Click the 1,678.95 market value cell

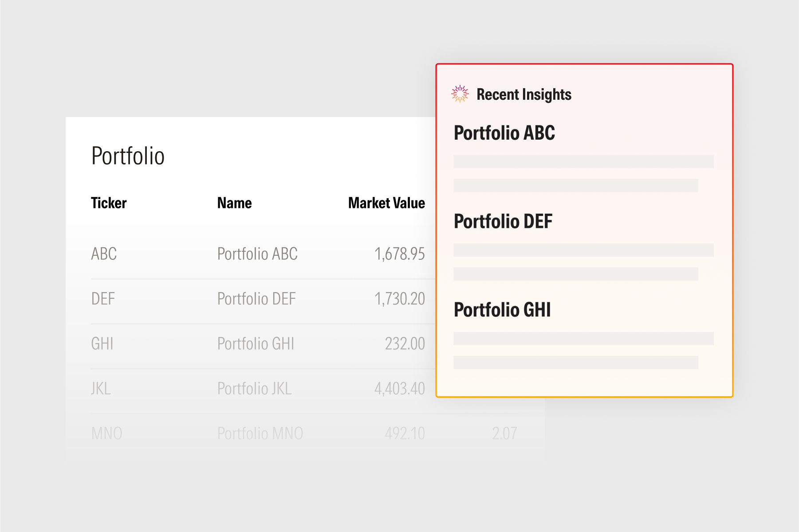[x=399, y=254]
